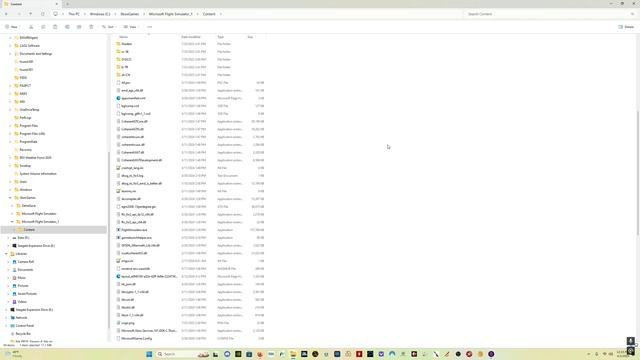Expand the Program Files tree node
This screenshot has height=360, width=640.
(x=10, y=126)
